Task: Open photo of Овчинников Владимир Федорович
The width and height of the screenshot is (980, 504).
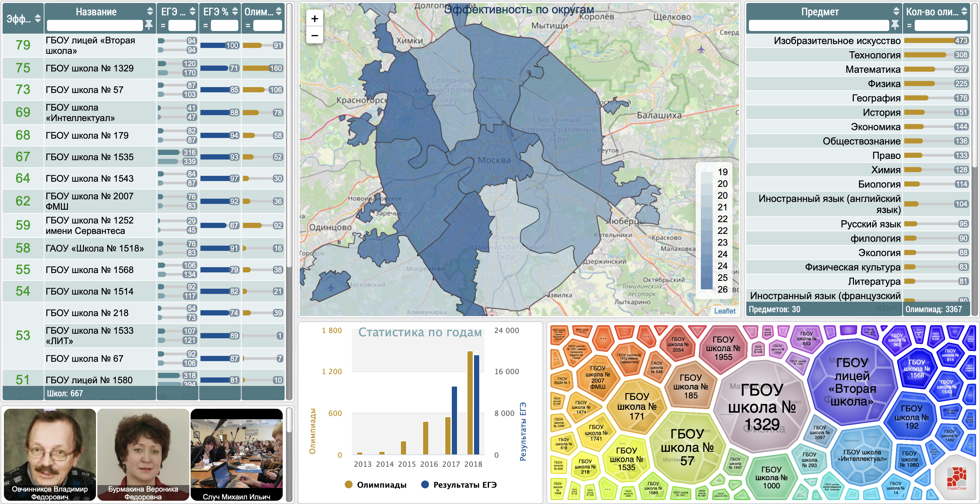Action: pyautogui.click(x=49, y=455)
